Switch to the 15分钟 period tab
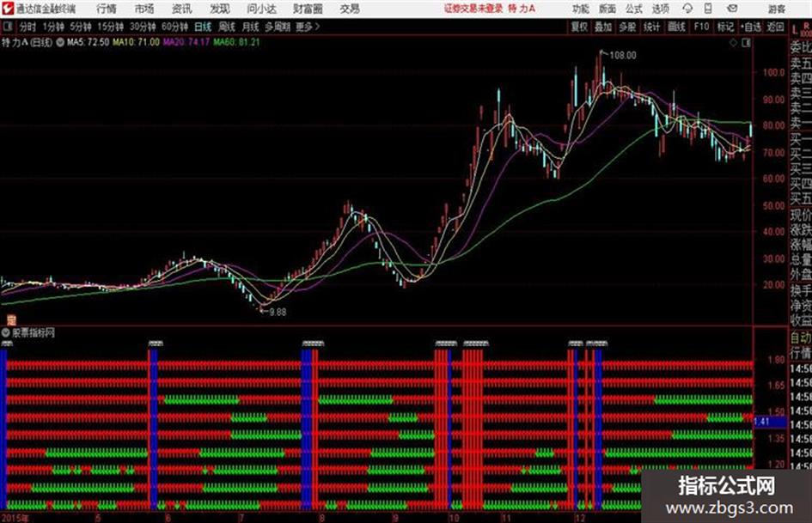This screenshot has width=812, height=523. click(110, 27)
